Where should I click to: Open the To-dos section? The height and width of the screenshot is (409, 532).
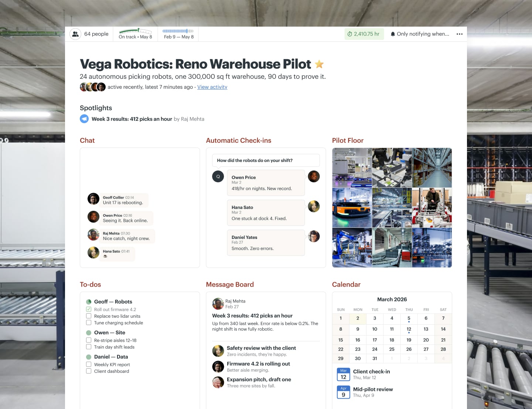[90, 284]
